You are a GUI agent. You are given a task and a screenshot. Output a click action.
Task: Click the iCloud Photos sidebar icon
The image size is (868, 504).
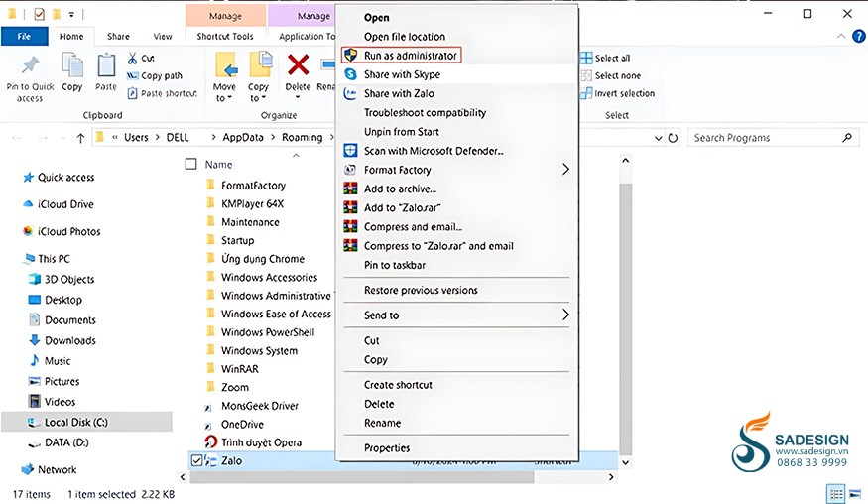28,231
